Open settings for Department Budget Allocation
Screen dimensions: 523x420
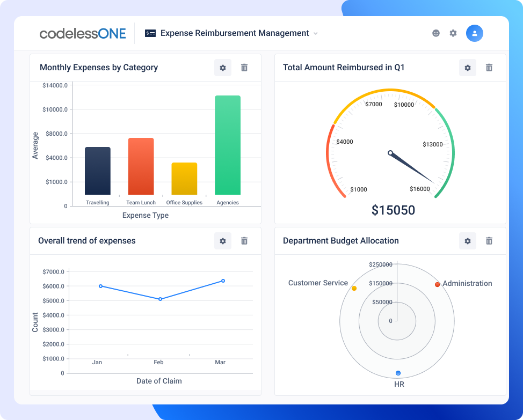coord(468,241)
